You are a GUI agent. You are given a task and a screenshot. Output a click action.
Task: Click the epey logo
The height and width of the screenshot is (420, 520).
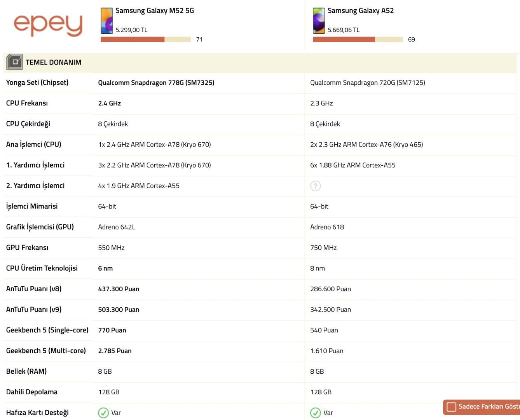coord(48,25)
